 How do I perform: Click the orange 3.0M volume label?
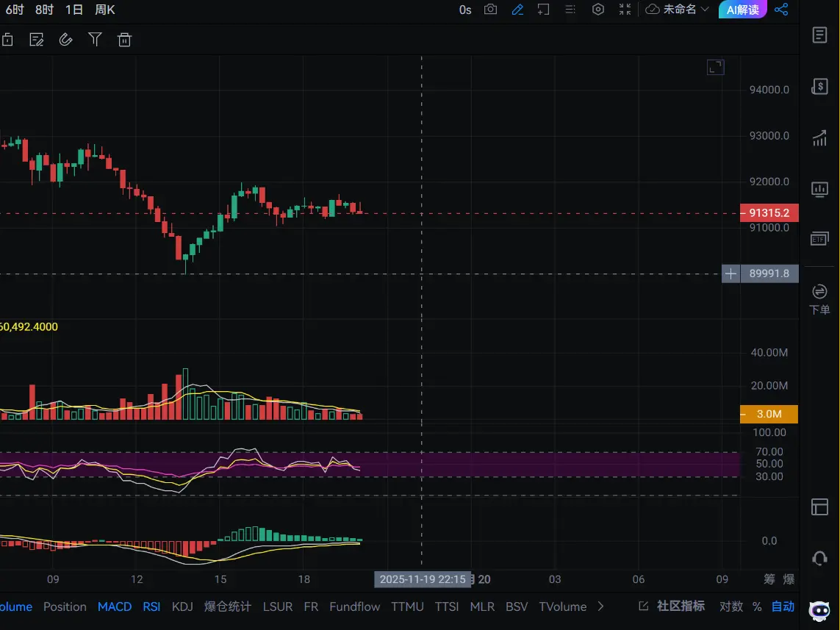769,414
